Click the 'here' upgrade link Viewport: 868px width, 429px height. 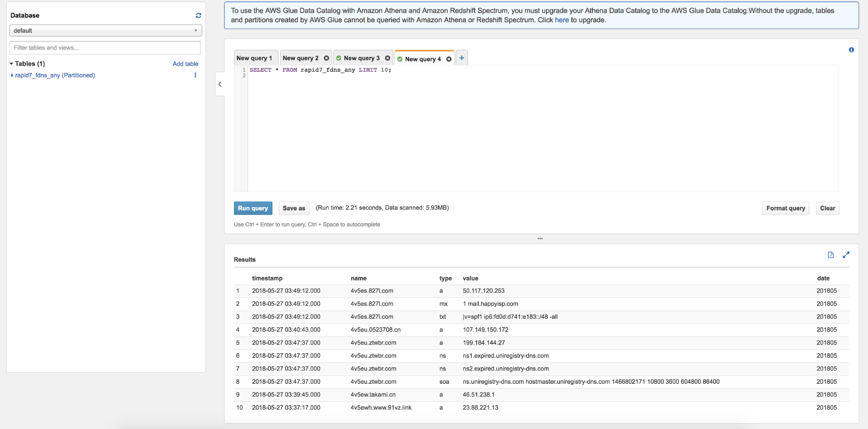pyautogui.click(x=561, y=20)
